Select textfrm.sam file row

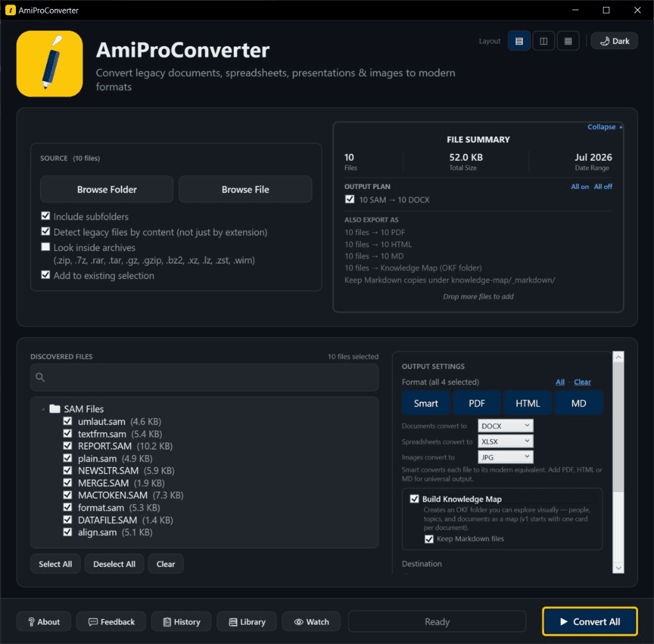[119, 433]
